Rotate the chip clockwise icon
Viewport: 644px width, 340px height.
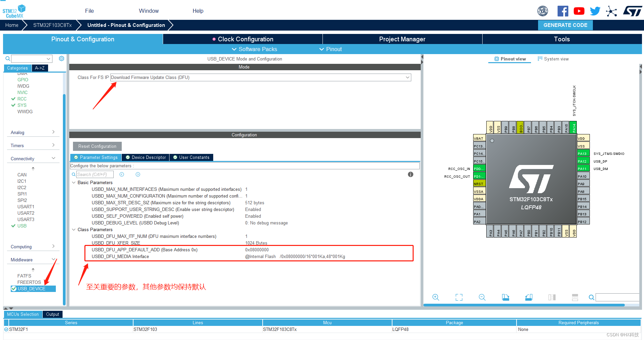pyautogui.click(x=505, y=297)
